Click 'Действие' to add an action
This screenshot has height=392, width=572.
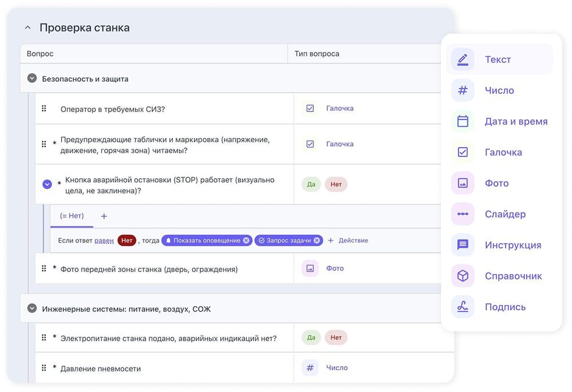click(353, 241)
